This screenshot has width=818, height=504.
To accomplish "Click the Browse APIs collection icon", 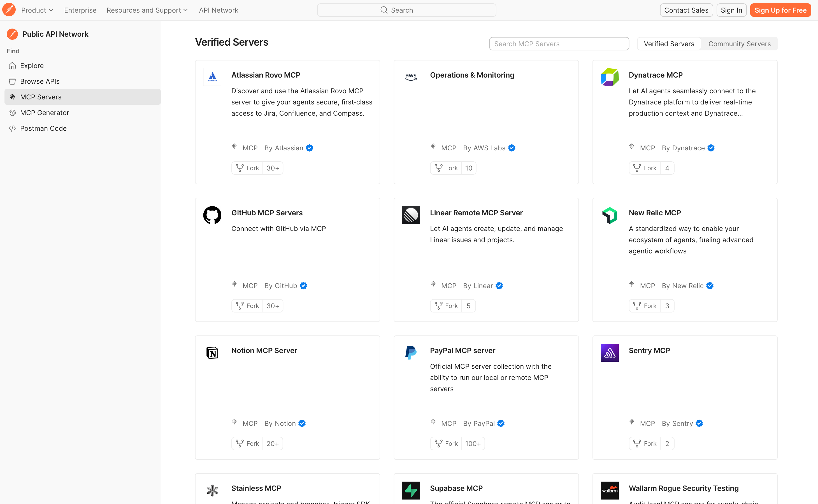I will [12, 81].
